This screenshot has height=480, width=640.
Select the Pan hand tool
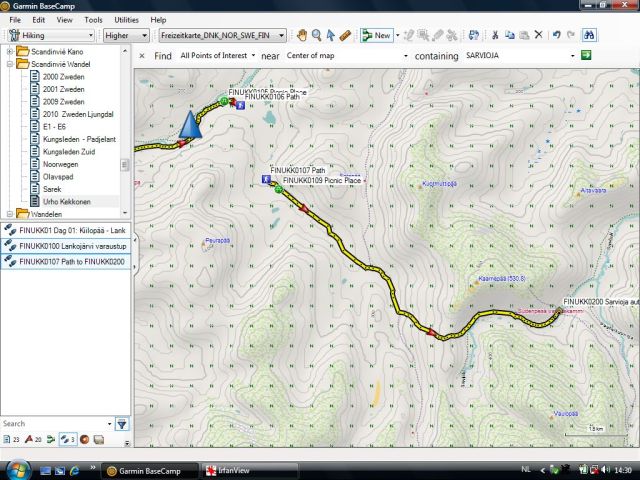click(x=301, y=35)
